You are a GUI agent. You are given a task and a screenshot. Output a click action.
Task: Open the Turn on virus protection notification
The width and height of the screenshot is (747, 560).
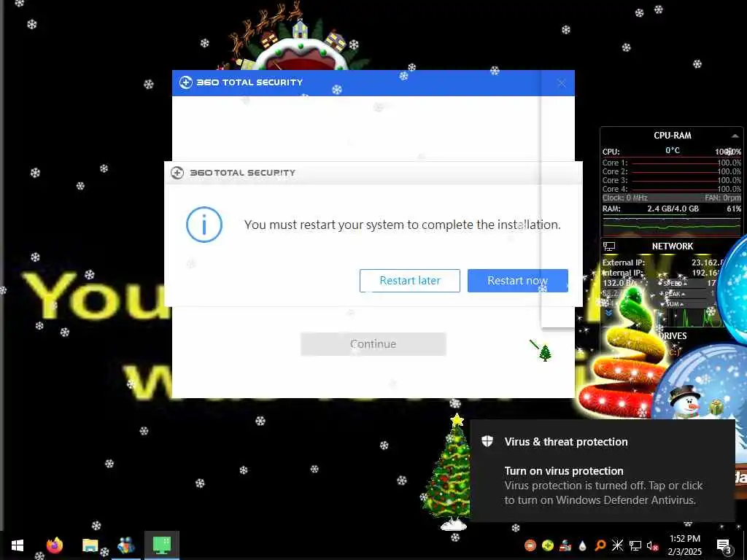[602, 470]
